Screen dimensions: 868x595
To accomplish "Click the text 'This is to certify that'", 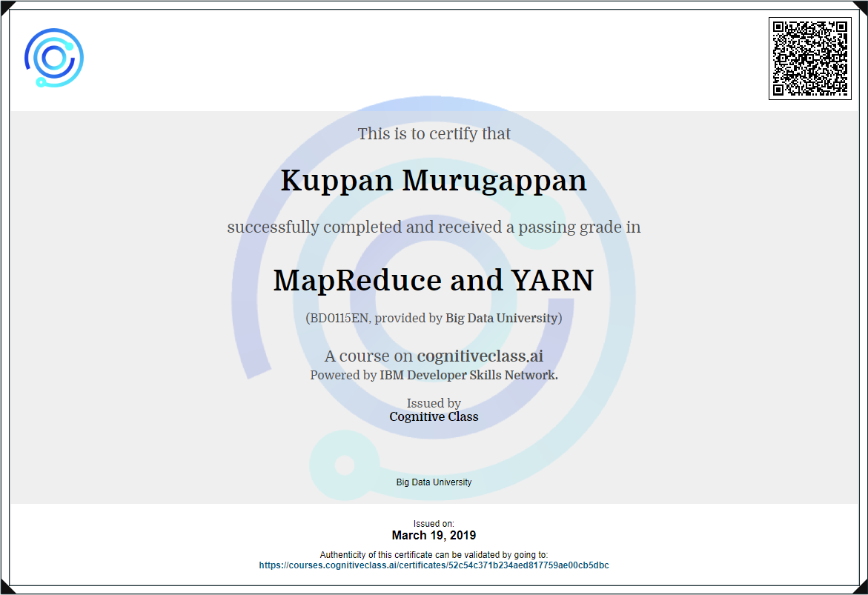I will 434,134.
